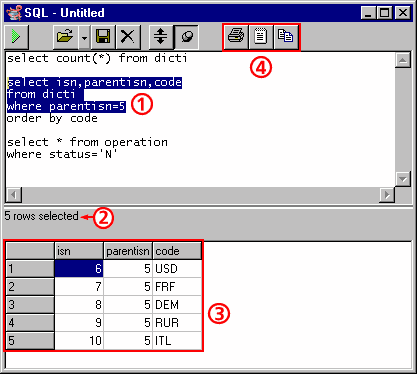Click the notepad page toolbar icon

(261, 36)
